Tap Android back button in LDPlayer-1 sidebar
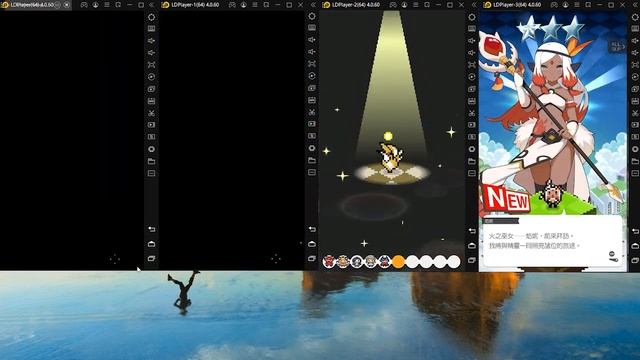640x360 pixels. (x=312, y=229)
